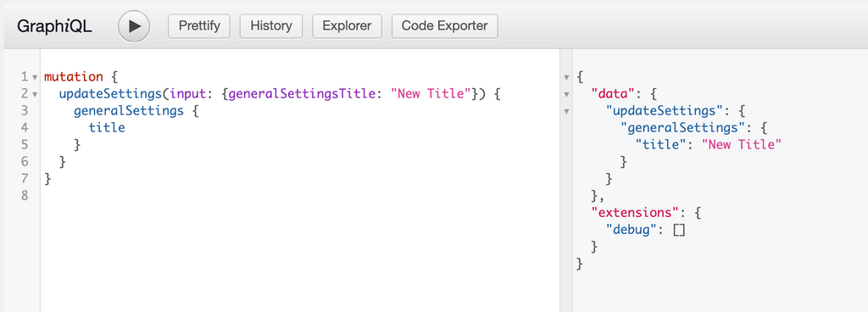Open the History panel
The height and width of the screenshot is (312, 868).
click(x=271, y=26)
